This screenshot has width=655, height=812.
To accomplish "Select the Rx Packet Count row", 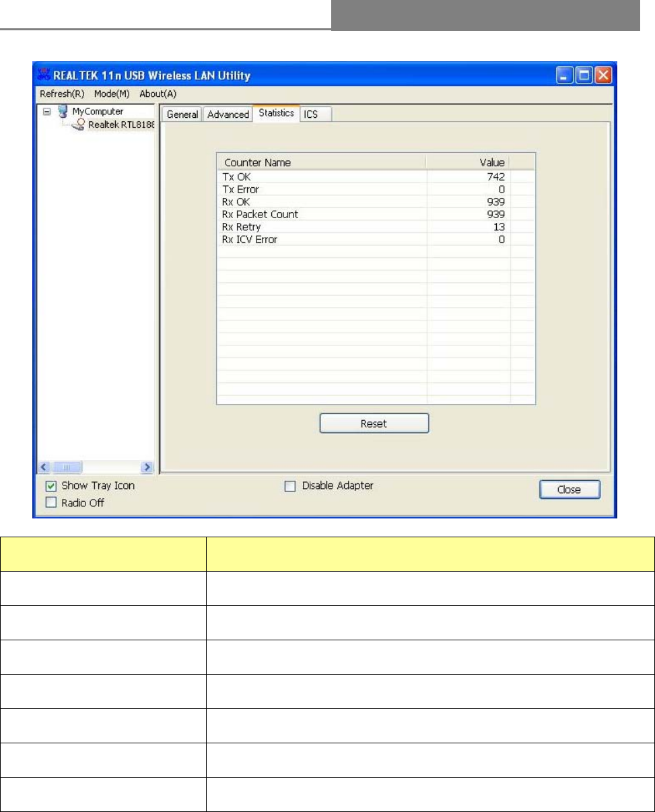I will point(376,214).
